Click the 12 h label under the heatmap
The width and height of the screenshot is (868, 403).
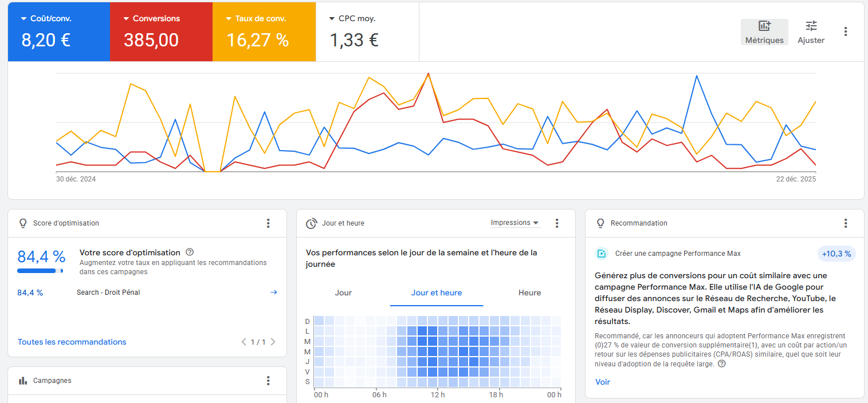(438, 395)
